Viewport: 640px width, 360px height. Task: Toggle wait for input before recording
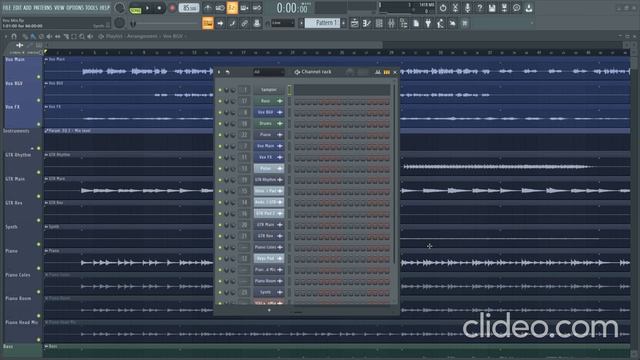220,8
